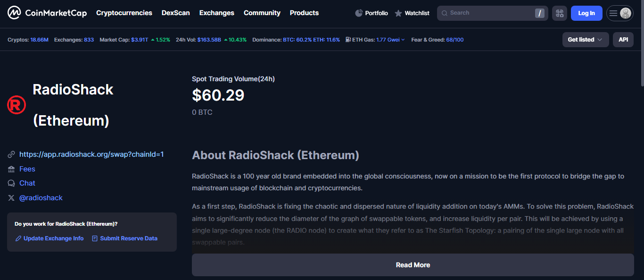644x280 pixels.
Task: Click the slash shortcut key badge in search
Action: pyautogui.click(x=540, y=13)
